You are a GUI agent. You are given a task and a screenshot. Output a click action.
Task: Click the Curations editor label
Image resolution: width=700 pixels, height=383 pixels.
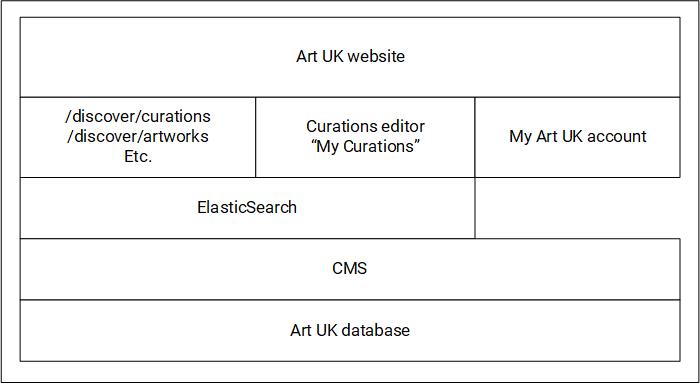365,126
